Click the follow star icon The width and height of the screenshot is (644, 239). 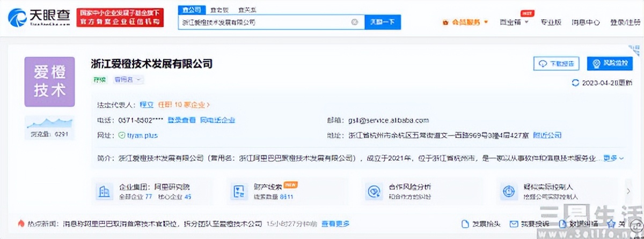tap(611, 223)
